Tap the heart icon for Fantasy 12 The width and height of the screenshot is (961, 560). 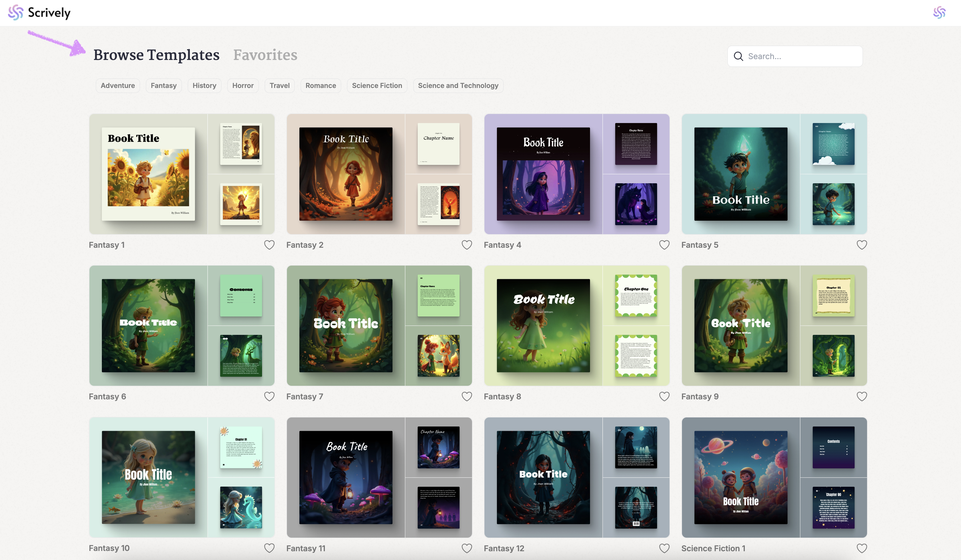click(664, 548)
